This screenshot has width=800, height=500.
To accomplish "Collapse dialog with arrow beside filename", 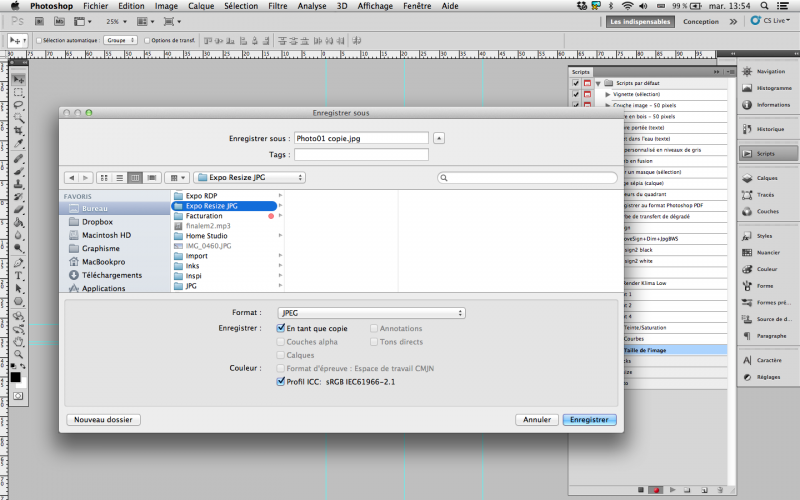I will [x=439, y=138].
